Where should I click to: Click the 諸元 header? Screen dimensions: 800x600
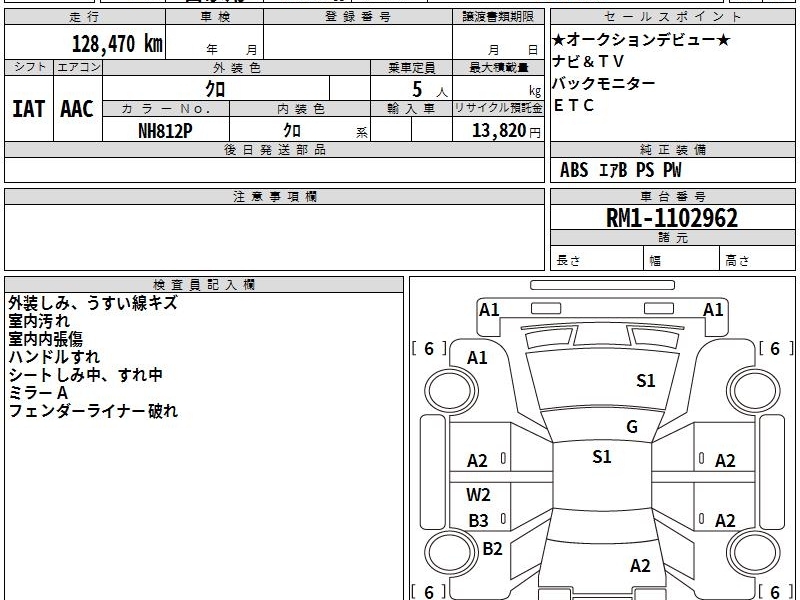pos(672,238)
